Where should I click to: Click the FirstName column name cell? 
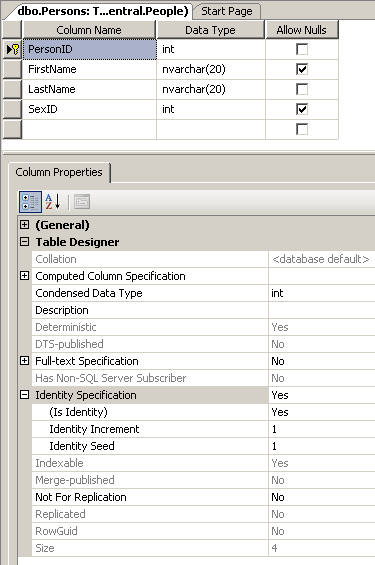(90, 69)
